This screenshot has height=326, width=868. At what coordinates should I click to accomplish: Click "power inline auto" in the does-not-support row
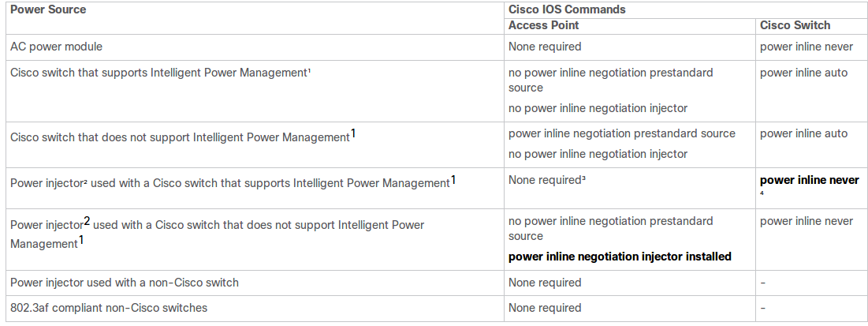tap(803, 133)
